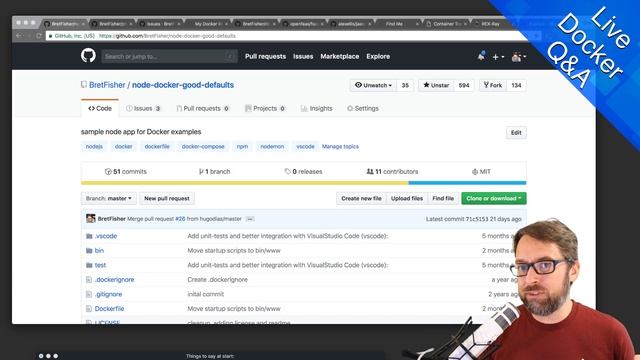View the 594 stargazers count
The width and height of the screenshot is (640, 360).
pyautogui.click(x=464, y=85)
